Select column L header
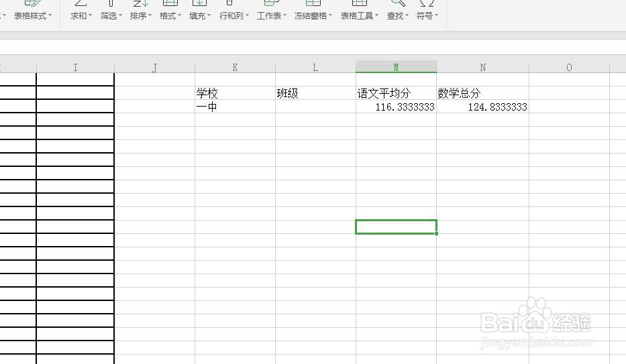This screenshot has height=364, width=626. pyautogui.click(x=315, y=68)
